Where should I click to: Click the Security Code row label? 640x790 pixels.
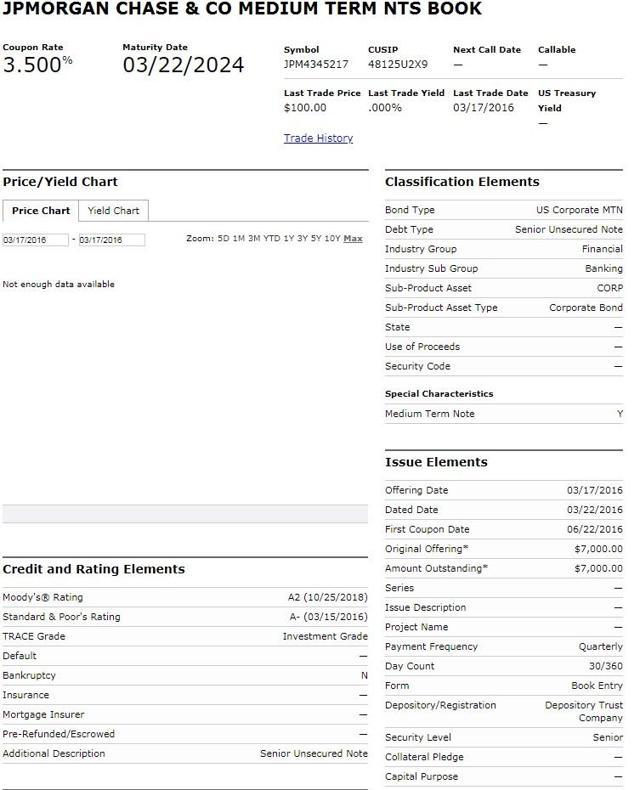pos(418,366)
